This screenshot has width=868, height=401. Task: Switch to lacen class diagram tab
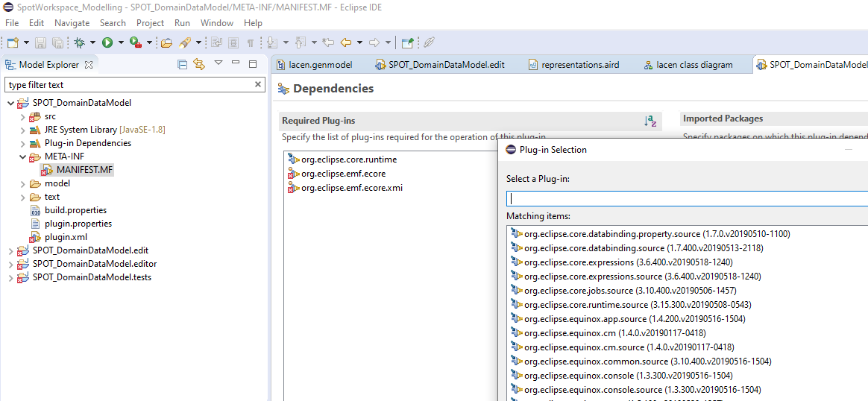point(688,65)
